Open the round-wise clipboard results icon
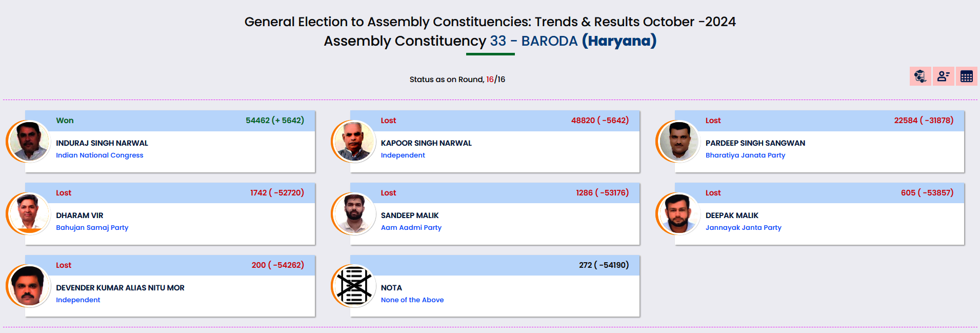 (920, 76)
